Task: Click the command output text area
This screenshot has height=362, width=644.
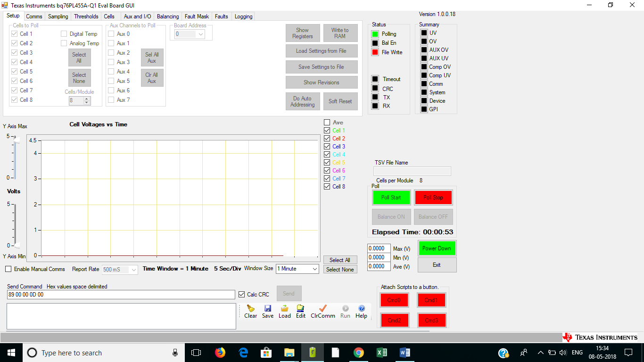Action: coord(121,316)
